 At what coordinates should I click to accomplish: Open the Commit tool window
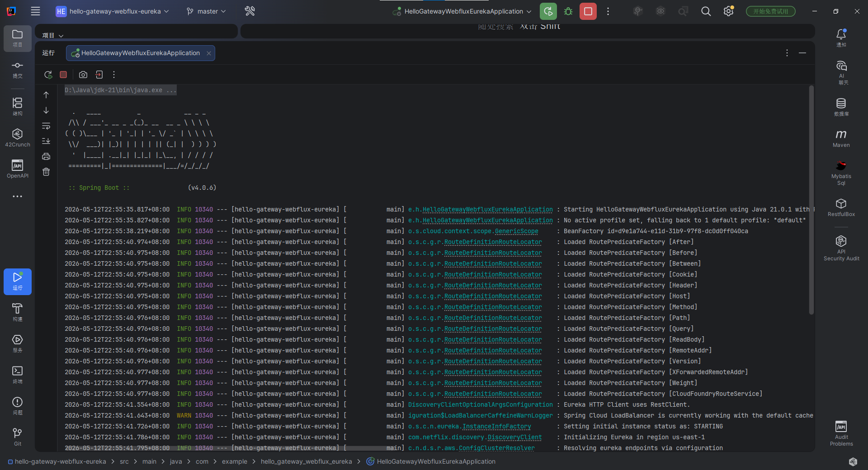click(17, 70)
